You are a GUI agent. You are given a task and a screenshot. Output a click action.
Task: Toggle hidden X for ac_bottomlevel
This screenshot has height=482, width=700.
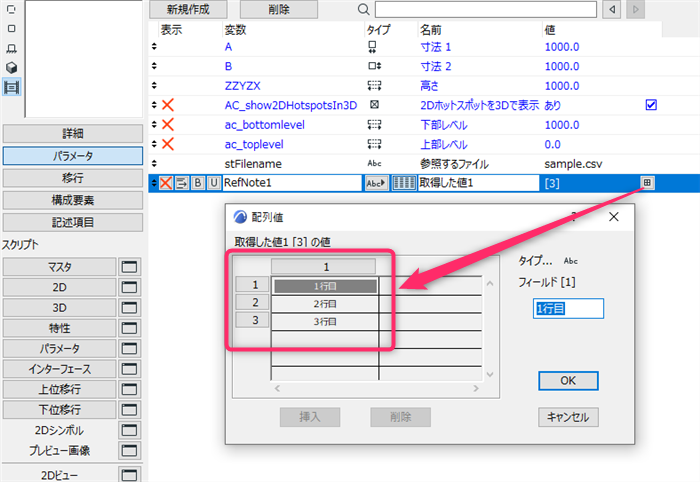click(x=168, y=125)
